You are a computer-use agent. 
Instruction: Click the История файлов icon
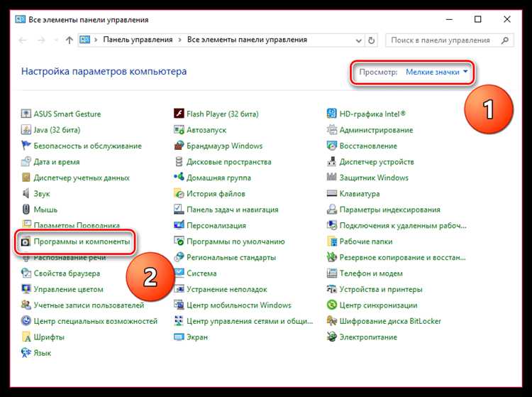pyautogui.click(x=179, y=194)
